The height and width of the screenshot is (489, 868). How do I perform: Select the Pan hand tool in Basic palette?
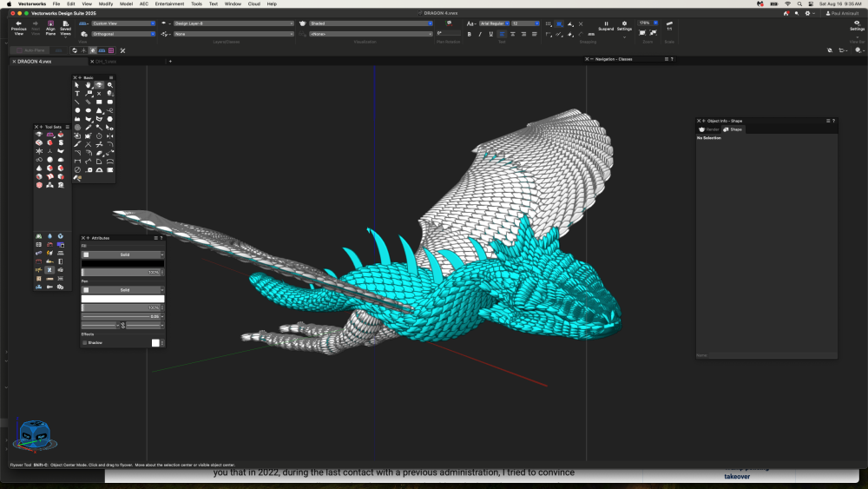click(88, 85)
